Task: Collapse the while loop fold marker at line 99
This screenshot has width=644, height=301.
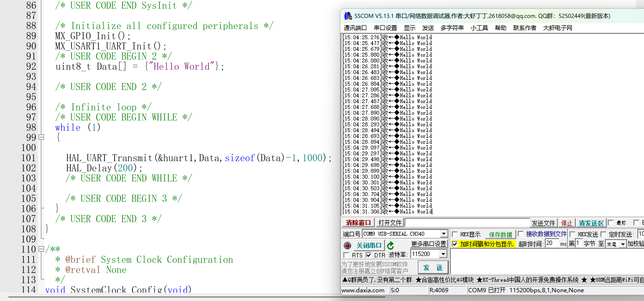Action: click(41, 137)
